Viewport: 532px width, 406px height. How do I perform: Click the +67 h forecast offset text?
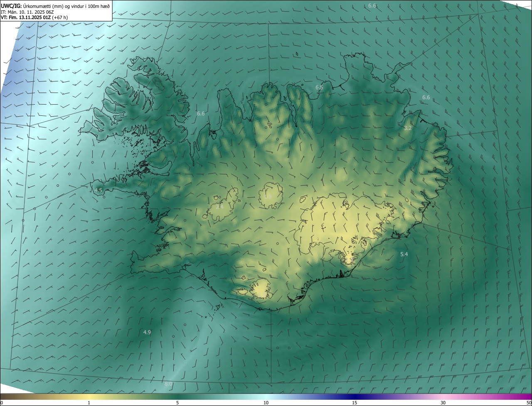click(60, 17)
